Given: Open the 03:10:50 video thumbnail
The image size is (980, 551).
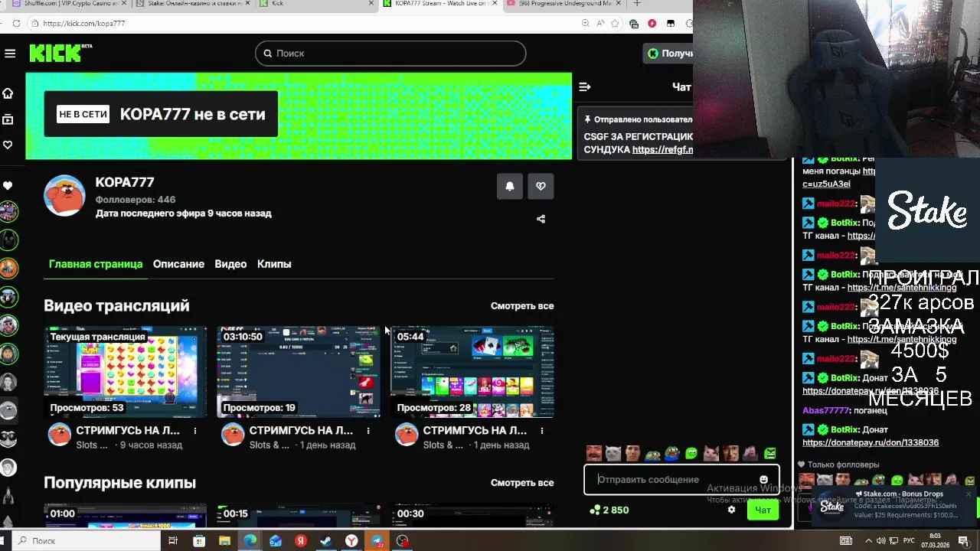Looking at the screenshot, I should (x=299, y=372).
